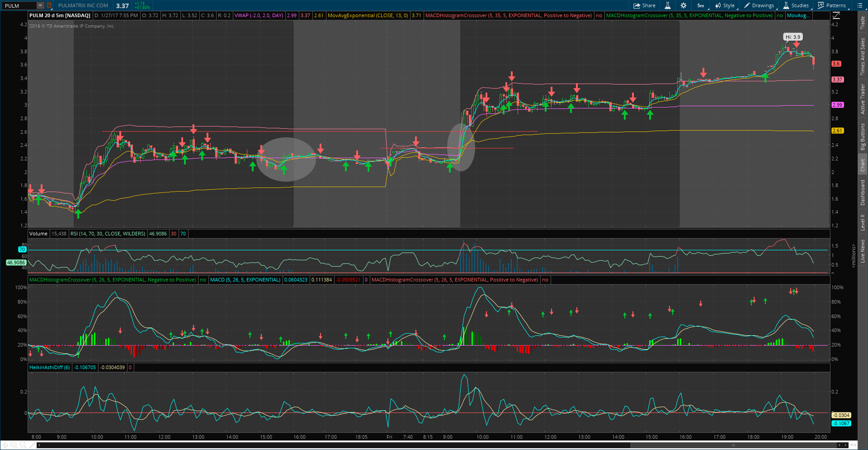The width and height of the screenshot is (868, 450).
Task: Click the HeikinAshiDiff (6) study label
Action: point(50,367)
